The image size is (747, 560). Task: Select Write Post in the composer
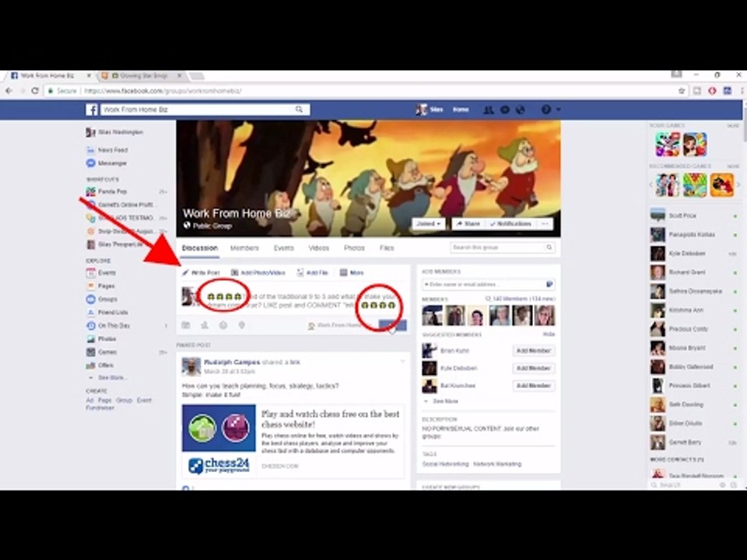[201, 273]
